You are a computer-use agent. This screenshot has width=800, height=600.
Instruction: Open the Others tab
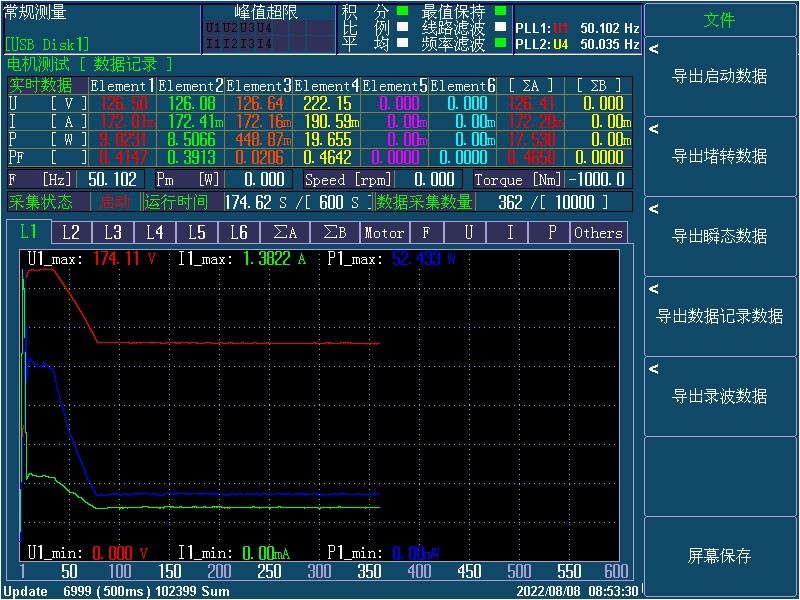(598, 232)
